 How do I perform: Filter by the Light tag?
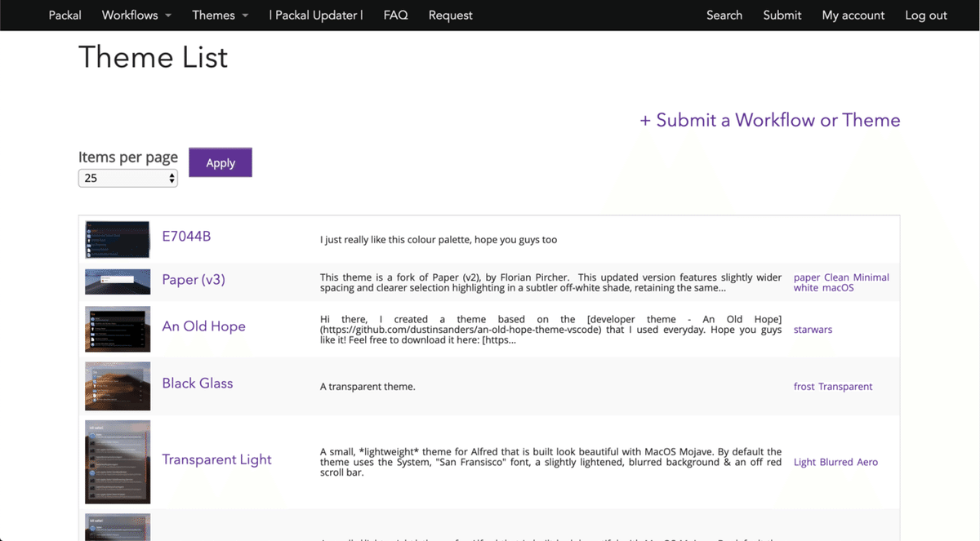pos(805,462)
